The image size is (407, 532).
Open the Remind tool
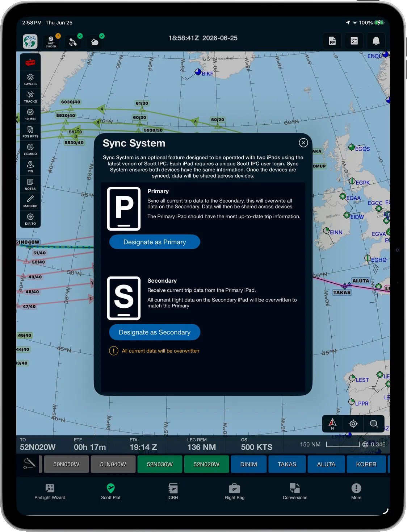(30, 149)
